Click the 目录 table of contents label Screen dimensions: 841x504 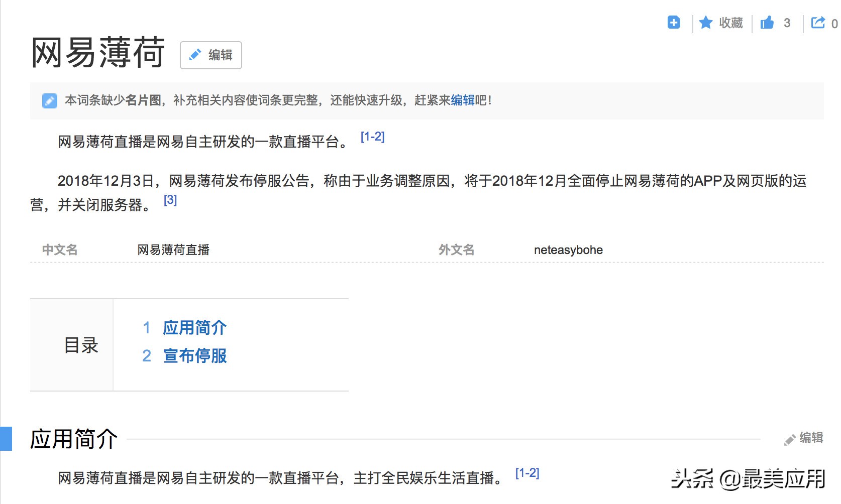pyautogui.click(x=80, y=345)
